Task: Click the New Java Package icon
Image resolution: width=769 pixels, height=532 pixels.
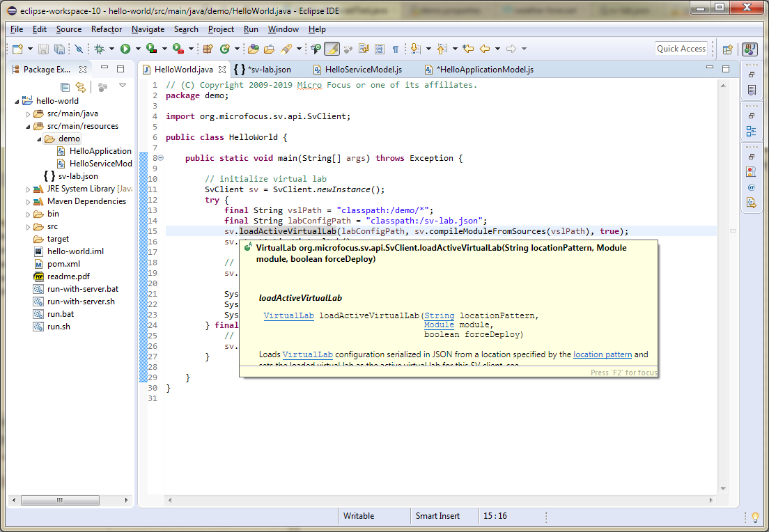Action: point(208,49)
